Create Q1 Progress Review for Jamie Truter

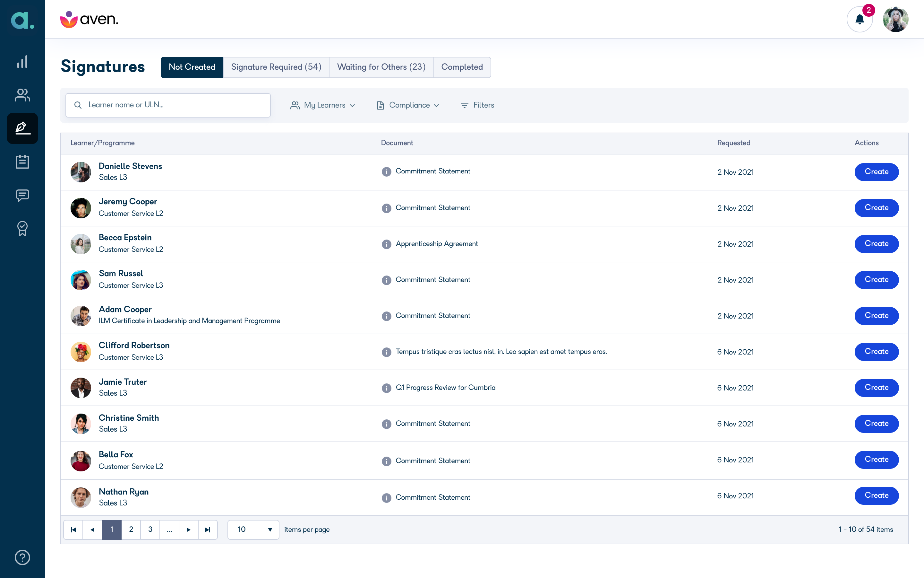coord(876,387)
